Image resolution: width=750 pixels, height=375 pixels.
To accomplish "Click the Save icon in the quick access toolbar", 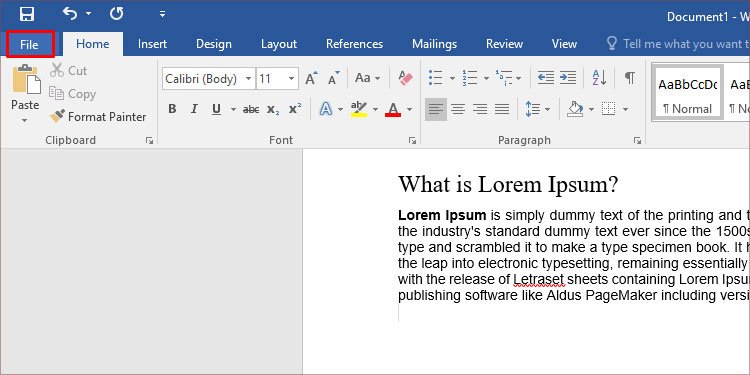I will [x=27, y=14].
